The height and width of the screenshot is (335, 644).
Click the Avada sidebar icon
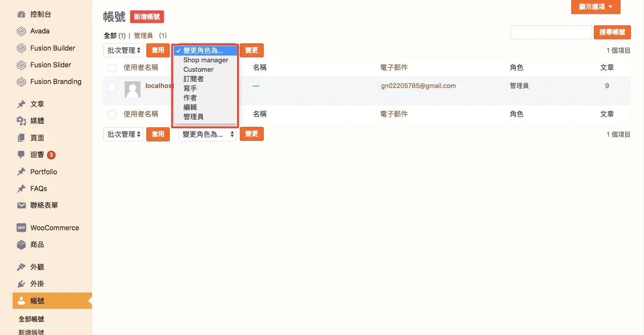21,31
